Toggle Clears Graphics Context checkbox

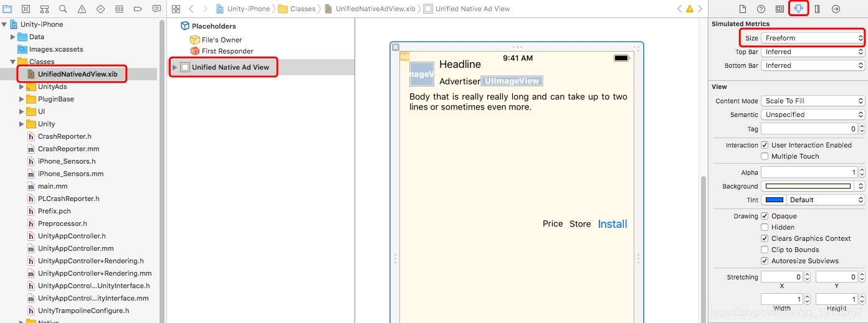(765, 238)
